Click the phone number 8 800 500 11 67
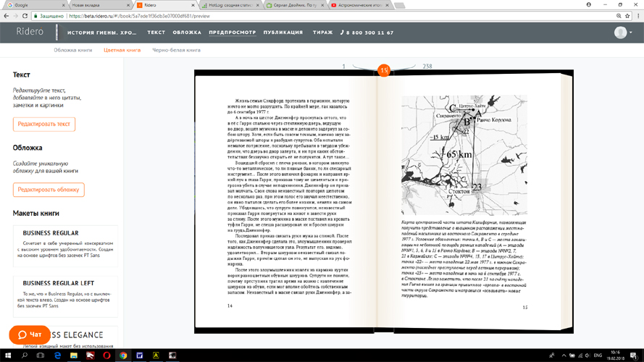This screenshot has height=362, width=644. (x=367, y=33)
